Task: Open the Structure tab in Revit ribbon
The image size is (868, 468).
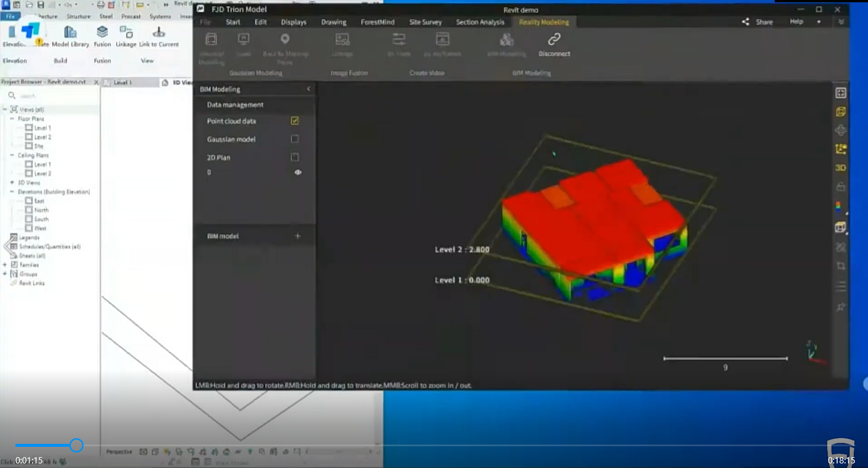Action: pyautogui.click(x=78, y=17)
